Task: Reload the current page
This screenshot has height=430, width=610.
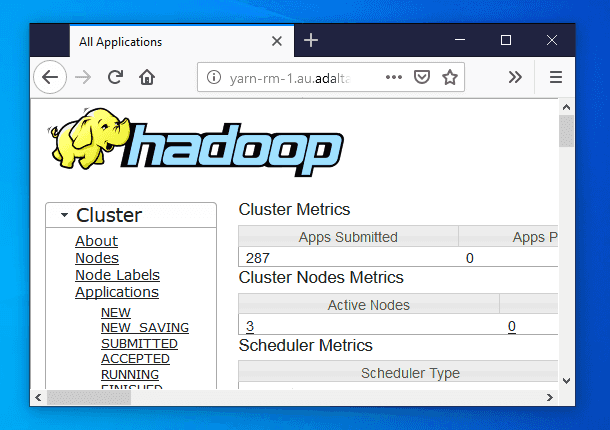Action: (x=115, y=77)
